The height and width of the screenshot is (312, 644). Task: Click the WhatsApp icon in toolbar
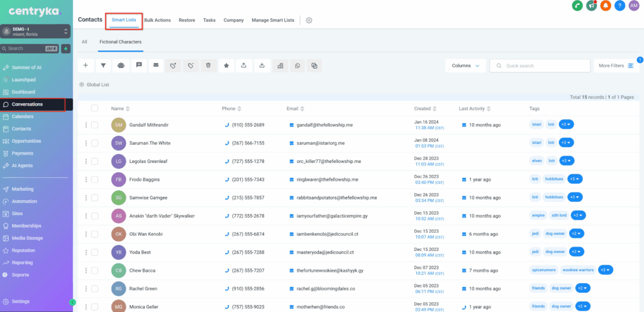tap(297, 65)
